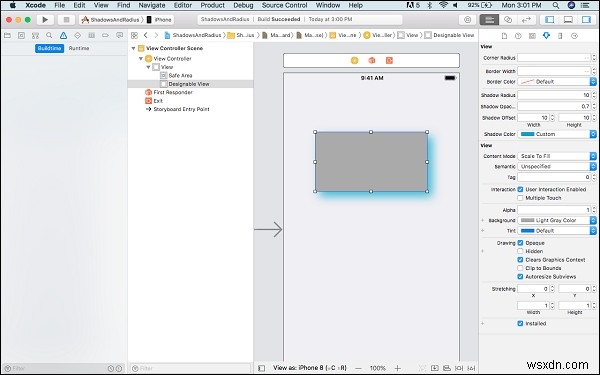
Task: Select the standard editor button
Action: [x=489, y=20]
